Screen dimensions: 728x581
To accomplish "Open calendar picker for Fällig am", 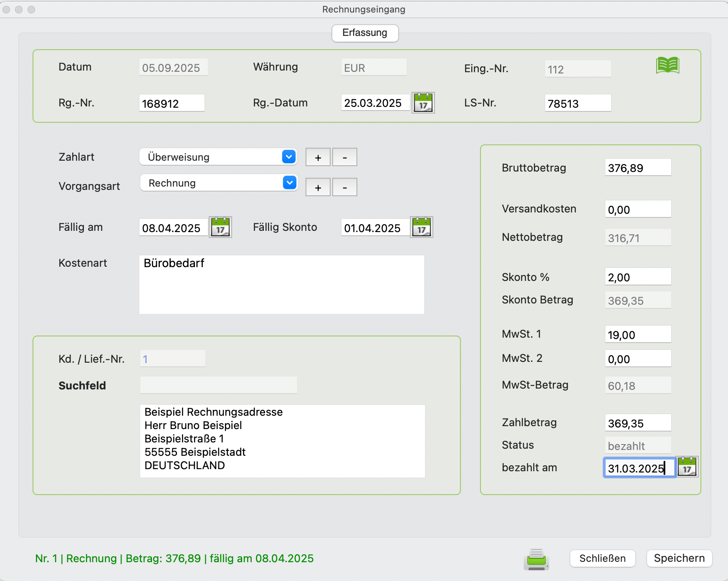I will click(x=220, y=227).
